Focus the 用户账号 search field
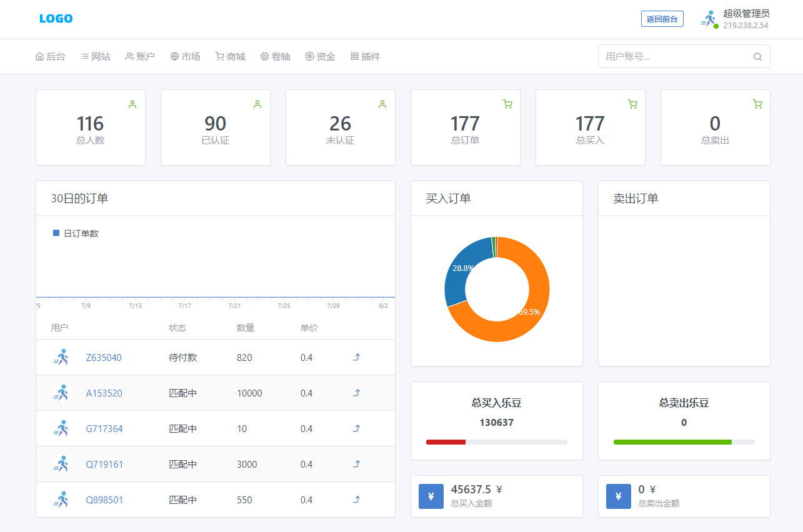803x532 pixels. point(684,56)
